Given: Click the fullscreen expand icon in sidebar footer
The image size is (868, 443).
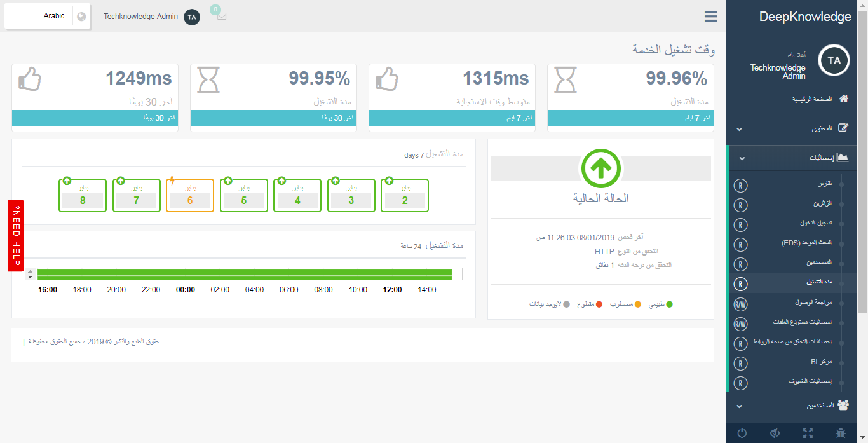Looking at the screenshot, I should [x=808, y=433].
